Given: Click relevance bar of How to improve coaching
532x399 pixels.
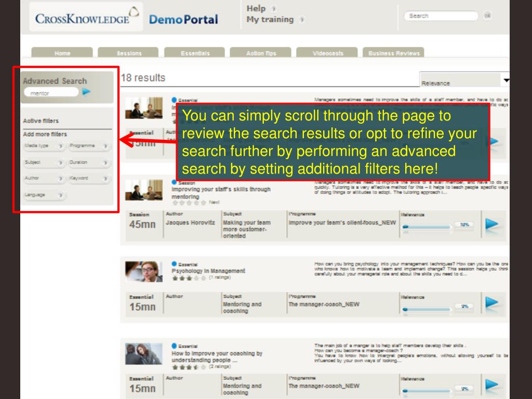Looking at the screenshot, I should click(427, 391).
